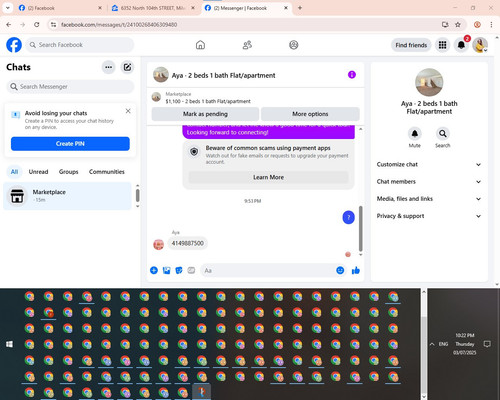Dismiss the Avoid losing your chats card
Screen dimensions: 500x400
click(x=128, y=111)
